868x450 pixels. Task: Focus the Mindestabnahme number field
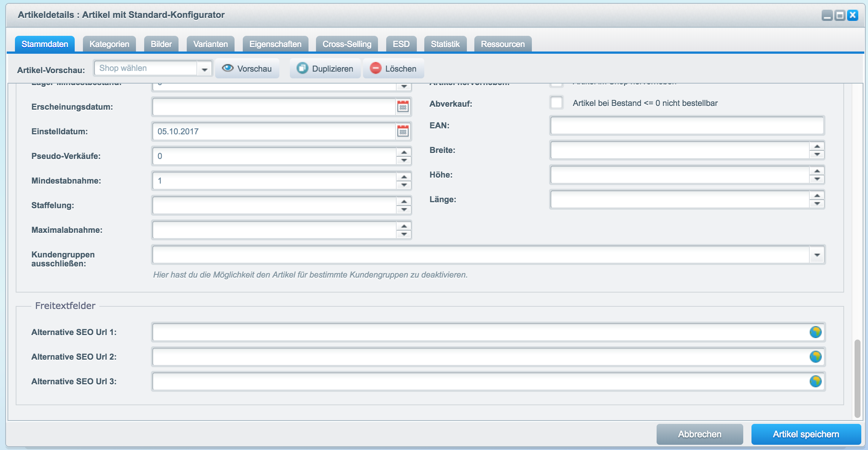point(274,181)
